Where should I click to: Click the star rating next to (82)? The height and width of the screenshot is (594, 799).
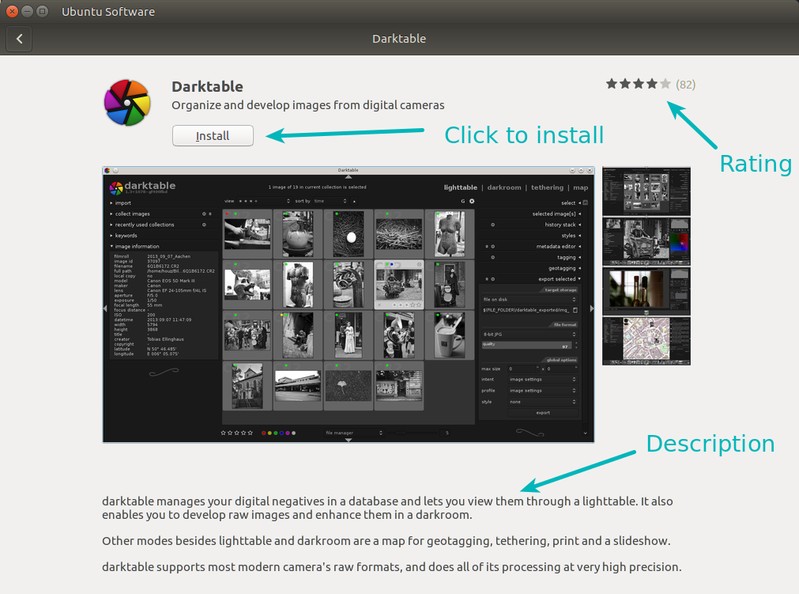[x=638, y=84]
